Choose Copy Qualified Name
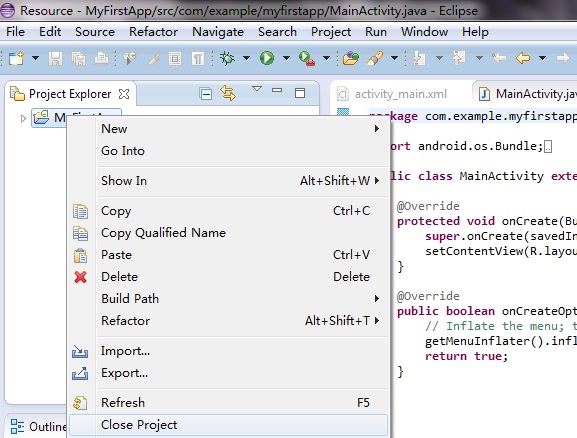The width and height of the screenshot is (577, 438). (x=229, y=233)
